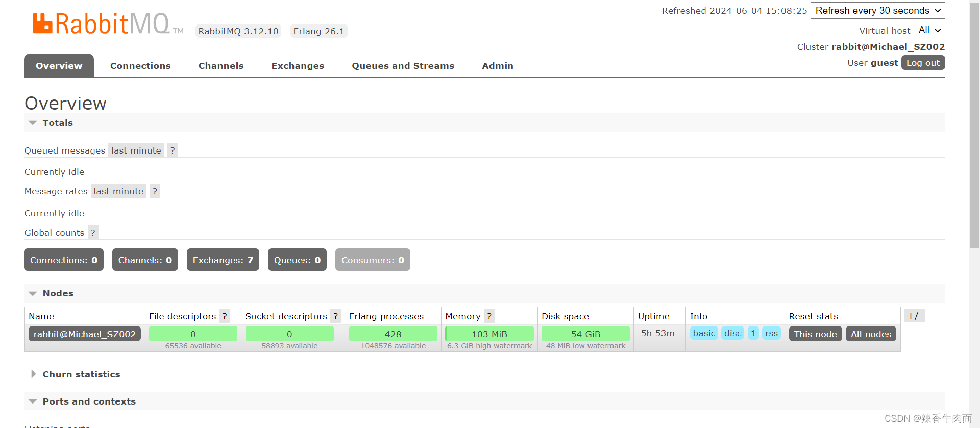Click the Erlang 26.1 version label
Screen dimensions: 980x428
[x=318, y=31]
